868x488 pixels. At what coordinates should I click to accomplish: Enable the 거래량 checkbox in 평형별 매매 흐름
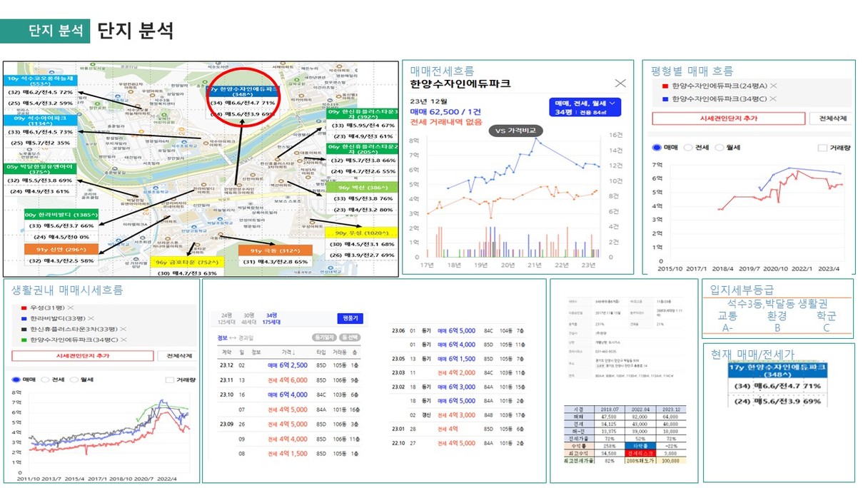821,148
